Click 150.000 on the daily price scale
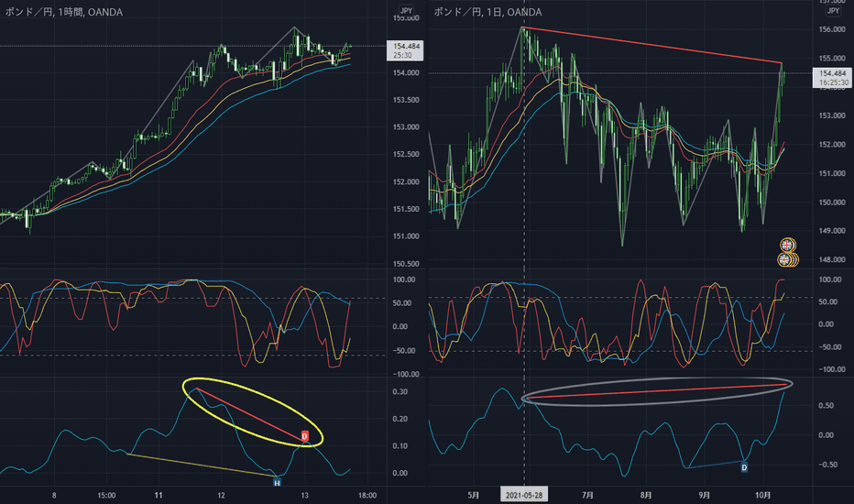Screen dimensions: 854x504 [832, 203]
